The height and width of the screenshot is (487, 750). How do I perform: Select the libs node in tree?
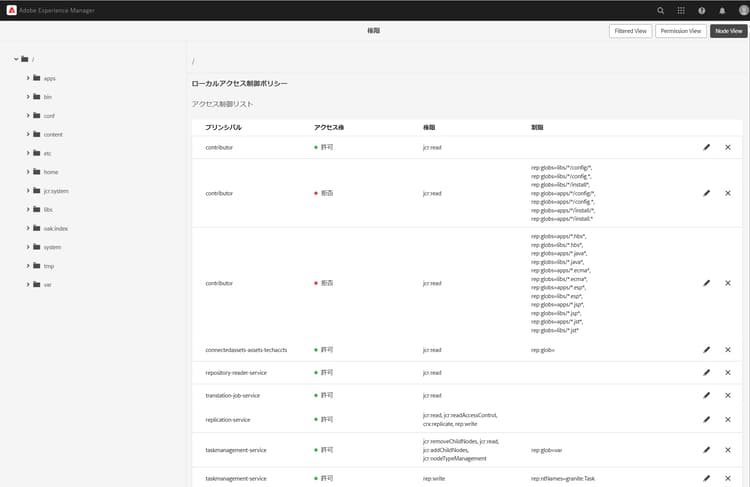coord(48,210)
